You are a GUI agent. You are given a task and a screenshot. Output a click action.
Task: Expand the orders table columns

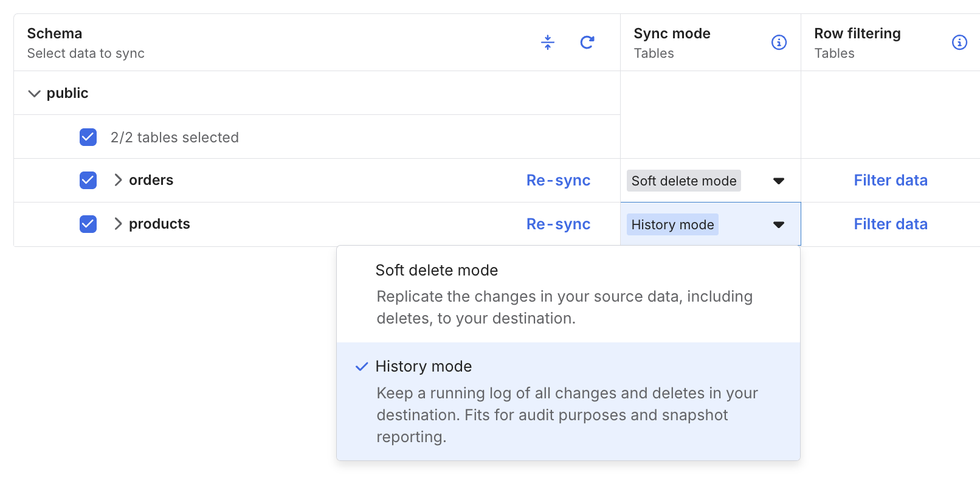click(x=118, y=180)
